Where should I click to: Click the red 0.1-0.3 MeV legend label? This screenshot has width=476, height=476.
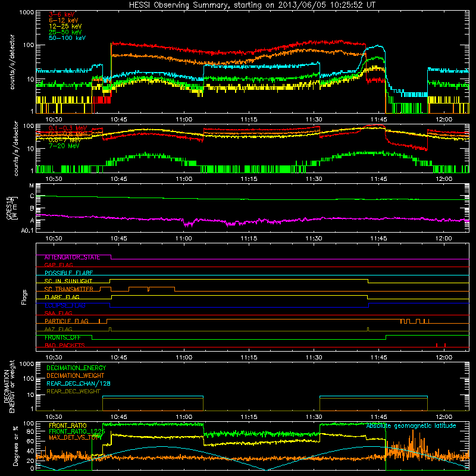pyautogui.click(x=68, y=128)
